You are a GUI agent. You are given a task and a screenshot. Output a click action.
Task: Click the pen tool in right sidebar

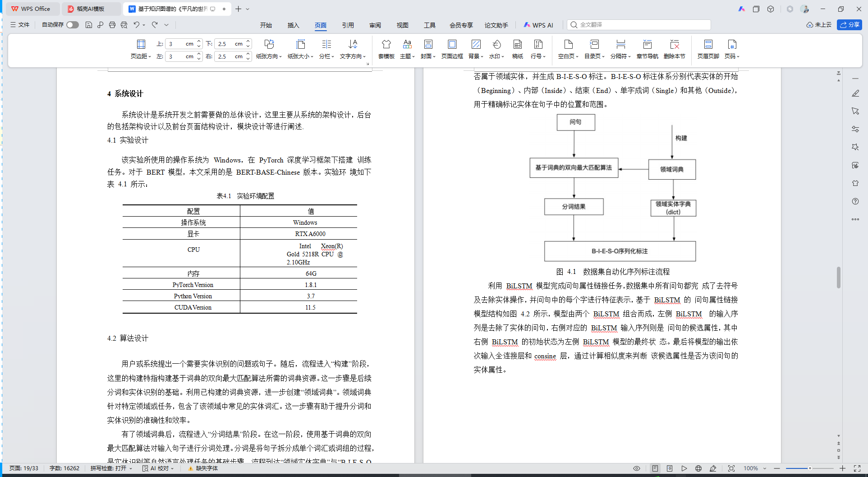855,93
